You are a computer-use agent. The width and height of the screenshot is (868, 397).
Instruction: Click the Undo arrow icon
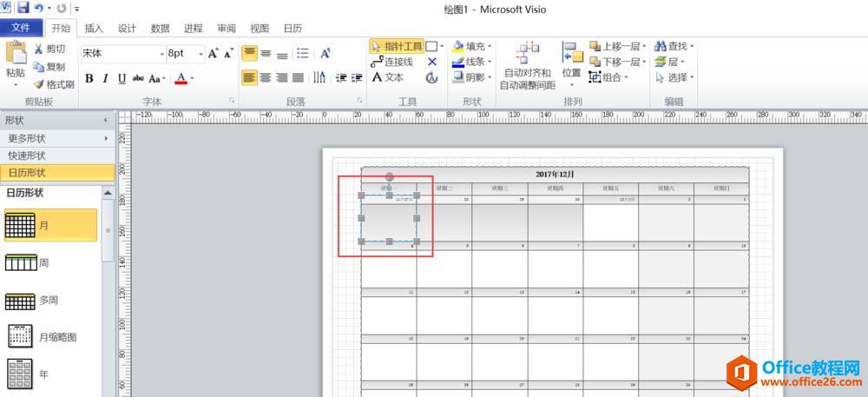38,9
